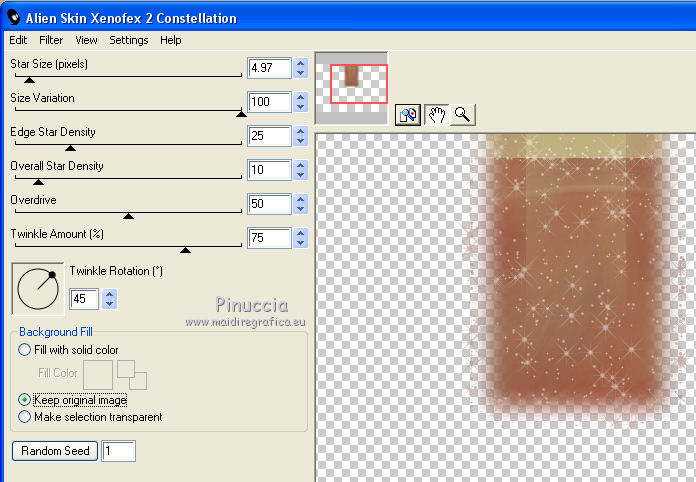Screen dimensions: 696x482
Task: Select the magnifier zoom tool
Action: [x=463, y=115]
